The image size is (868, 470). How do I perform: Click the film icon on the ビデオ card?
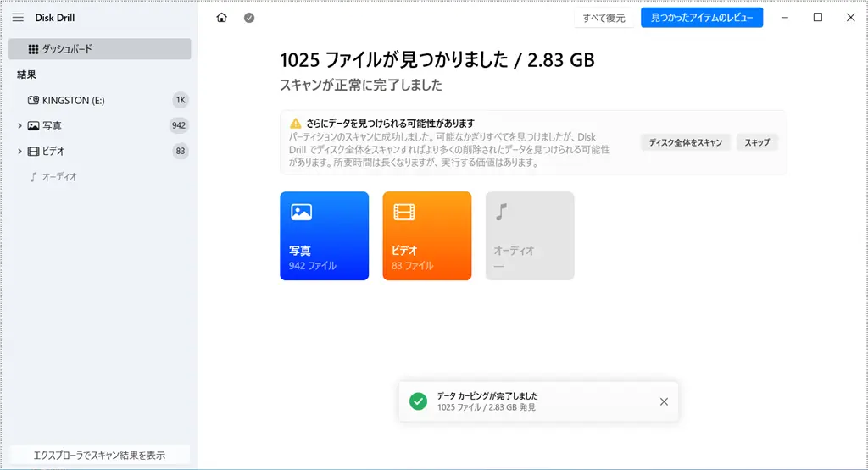[404, 212]
